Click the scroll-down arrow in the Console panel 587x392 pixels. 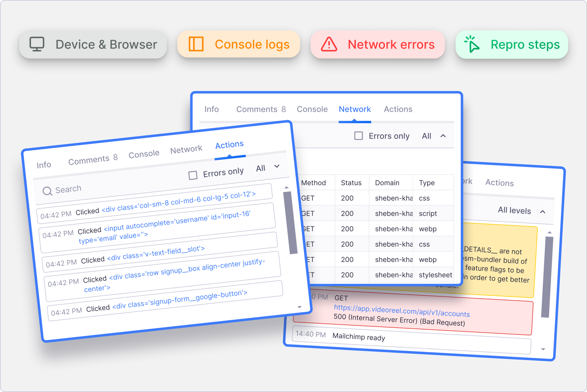pyautogui.click(x=543, y=349)
